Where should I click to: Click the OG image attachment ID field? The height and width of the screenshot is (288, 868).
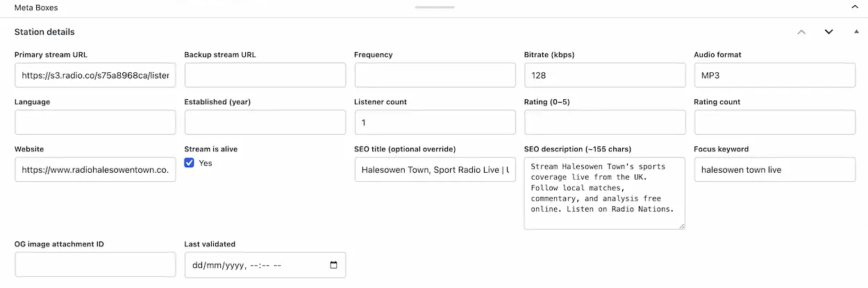tap(95, 265)
